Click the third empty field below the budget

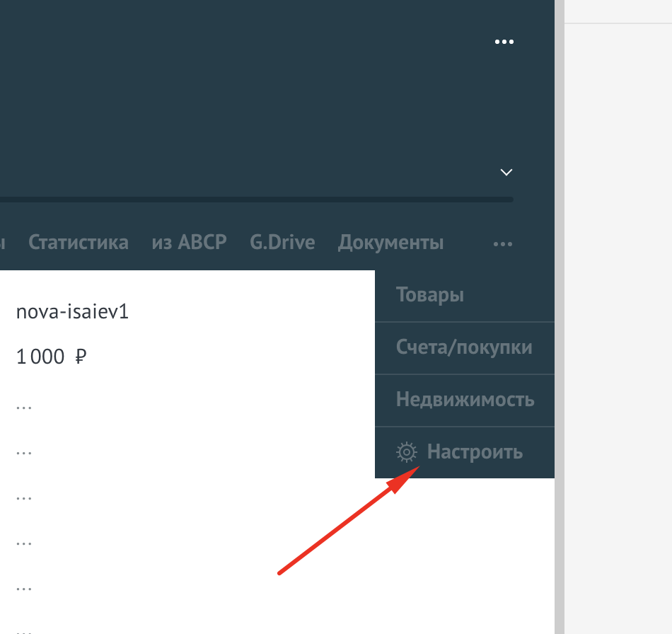click(24, 497)
